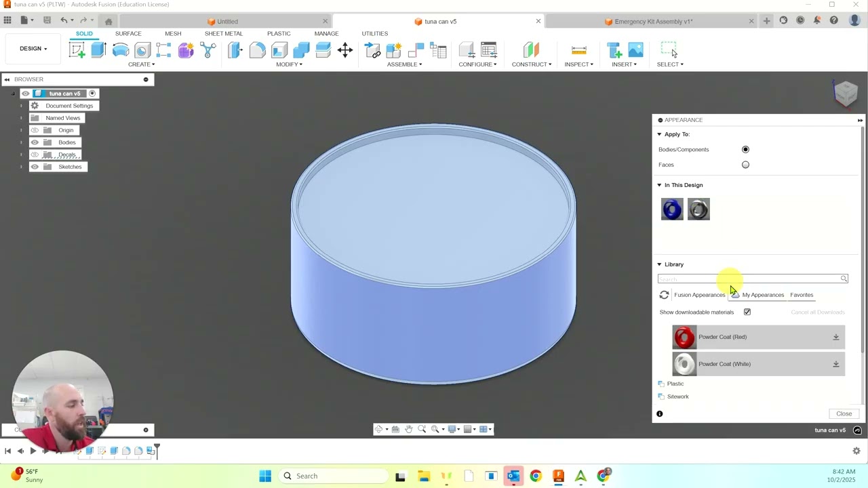Toggle Show downloadable materials checkbox
The image size is (868, 488).
[747, 312]
